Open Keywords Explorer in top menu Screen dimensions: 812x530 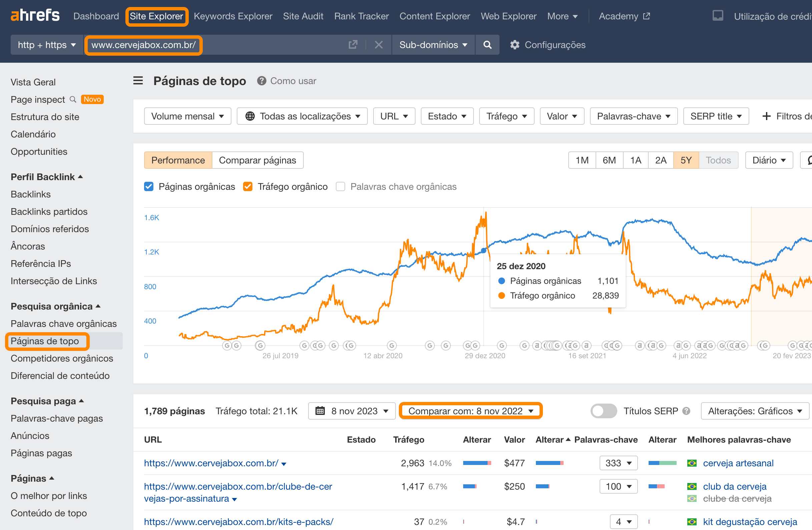pos(233,16)
